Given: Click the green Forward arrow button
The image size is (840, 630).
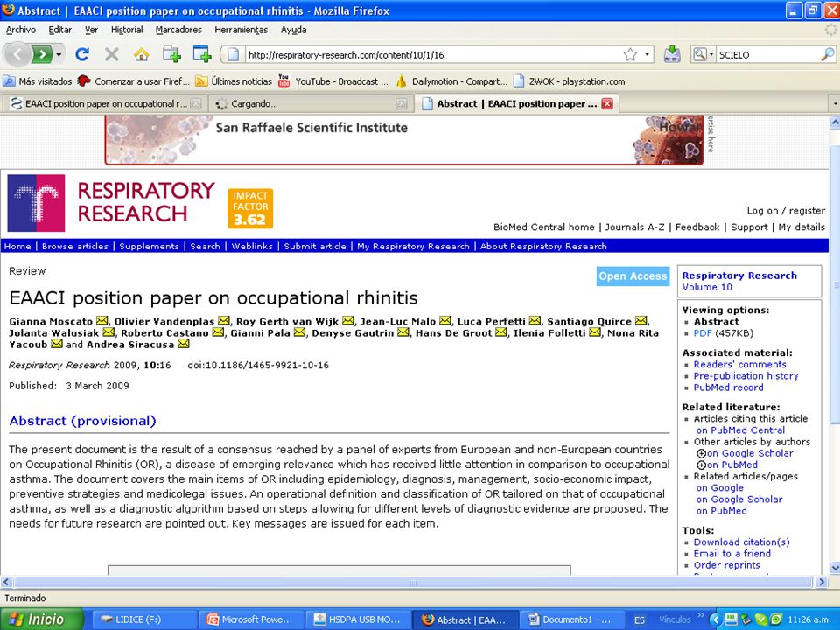Looking at the screenshot, I should tap(41, 54).
